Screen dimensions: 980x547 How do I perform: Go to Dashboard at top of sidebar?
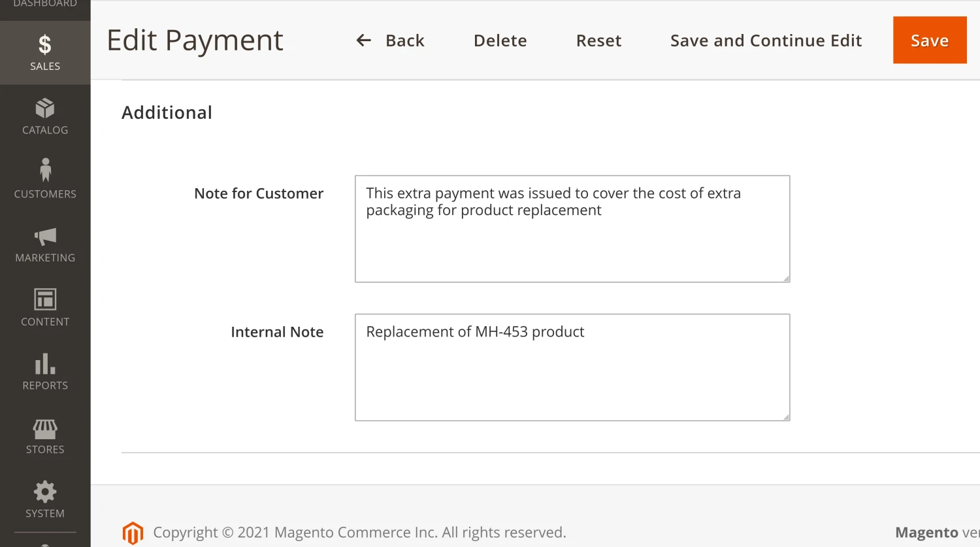point(45,5)
